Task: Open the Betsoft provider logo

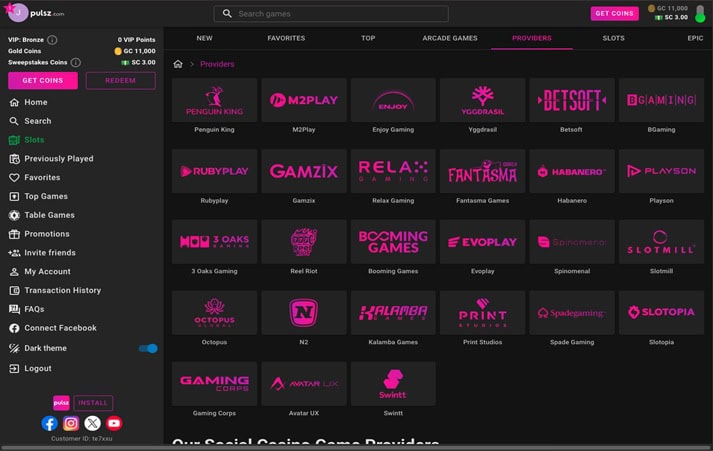Action: (x=572, y=100)
